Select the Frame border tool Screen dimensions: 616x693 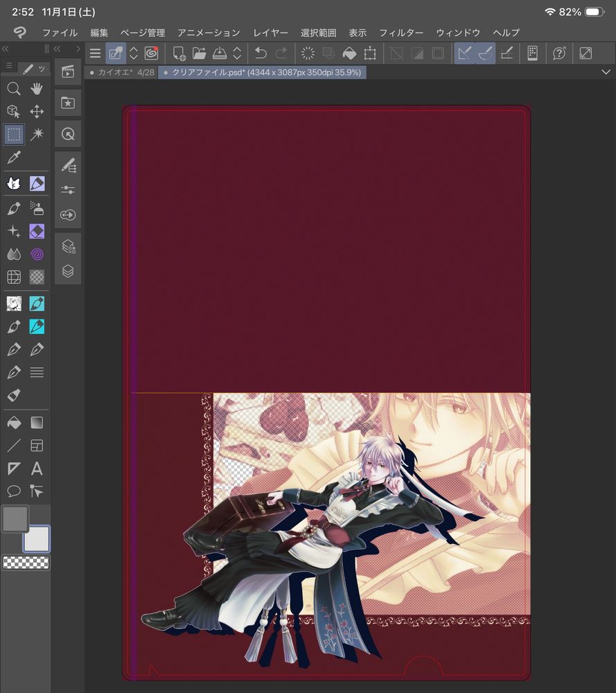coord(37,446)
